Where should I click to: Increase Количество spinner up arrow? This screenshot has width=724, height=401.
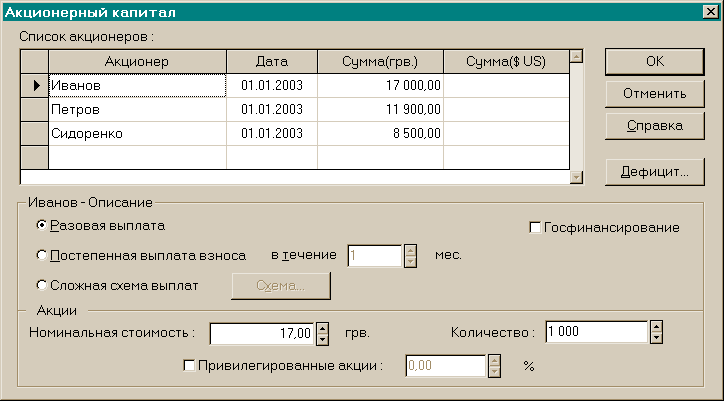[656, 326]
